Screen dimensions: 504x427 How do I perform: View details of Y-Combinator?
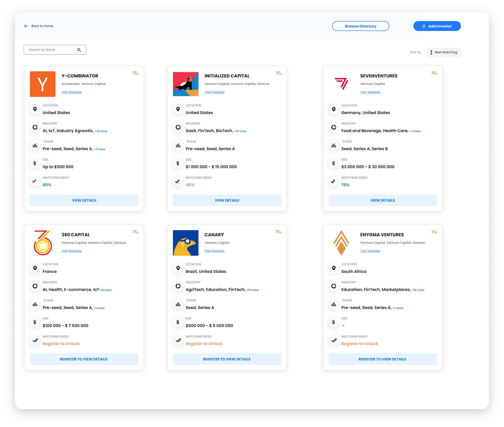[x=84, y=200]
